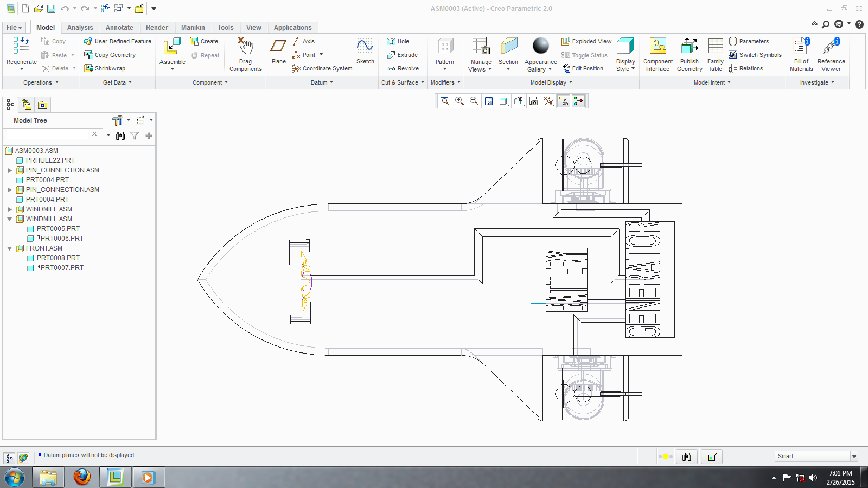This screenshot has width=868, height=488.
Task: Expand first PIN_CONNECTION.ASM node arrow
Action: pyautogui.click(x=10, y=170)
